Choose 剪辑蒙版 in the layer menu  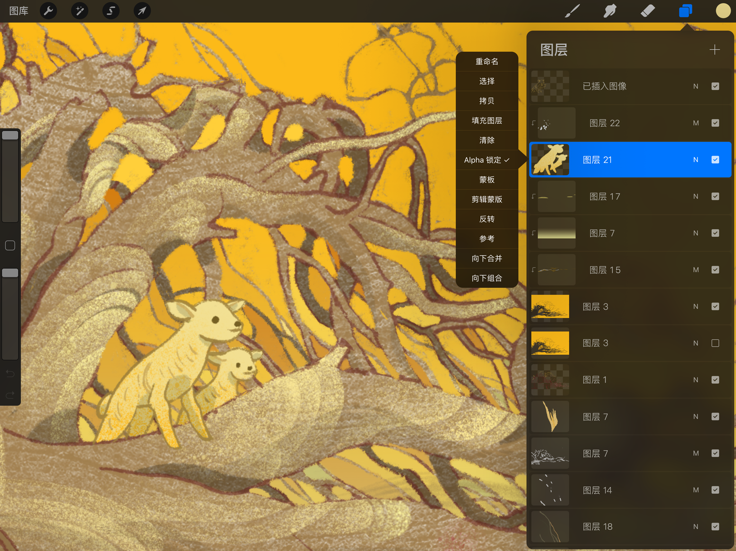point(487,199)
